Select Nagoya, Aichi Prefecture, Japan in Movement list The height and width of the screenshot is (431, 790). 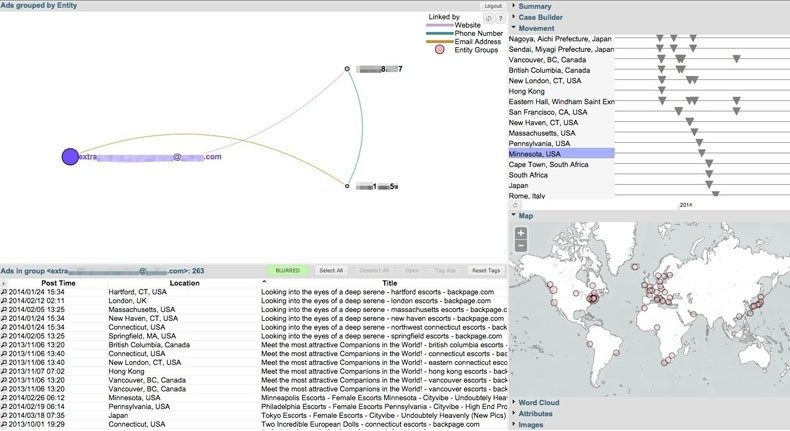[560, 39]
